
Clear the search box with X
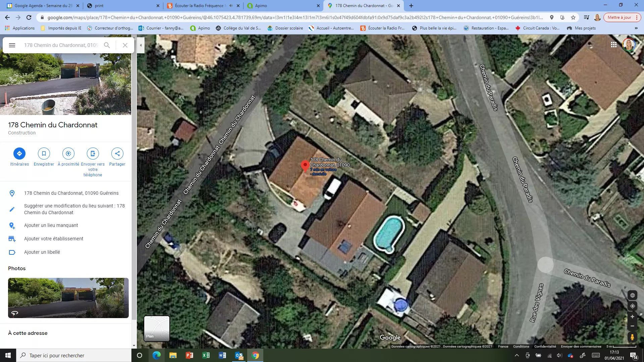coord(125,45)
